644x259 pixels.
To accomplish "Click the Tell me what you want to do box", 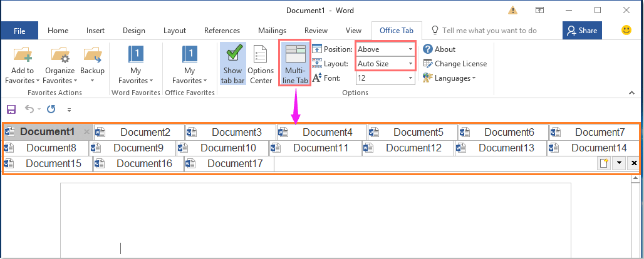I will tap(484, 31).
